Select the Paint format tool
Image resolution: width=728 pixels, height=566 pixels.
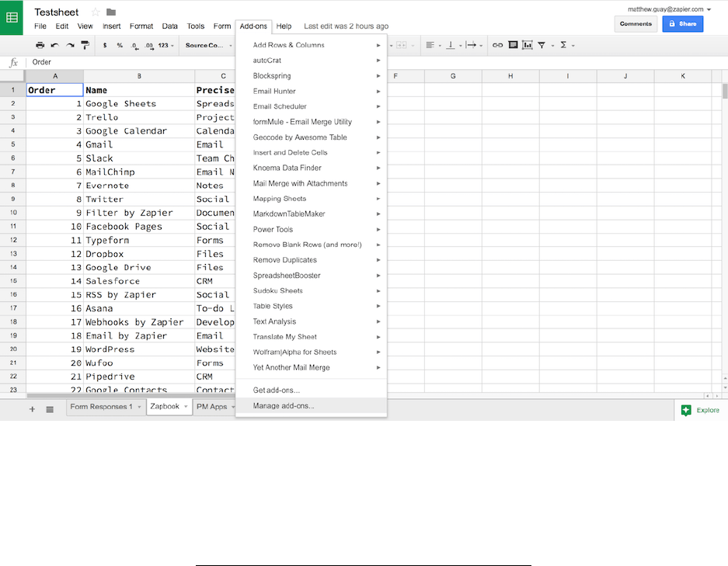(85, 45)
